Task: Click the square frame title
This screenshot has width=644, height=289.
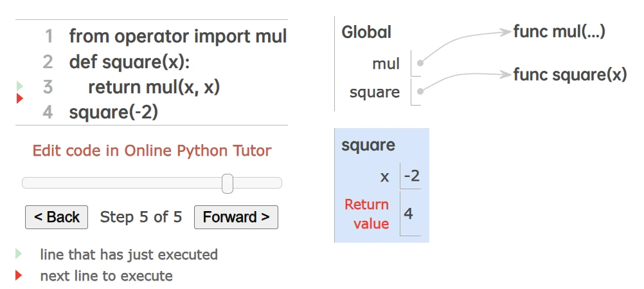Action: (368, 145)
